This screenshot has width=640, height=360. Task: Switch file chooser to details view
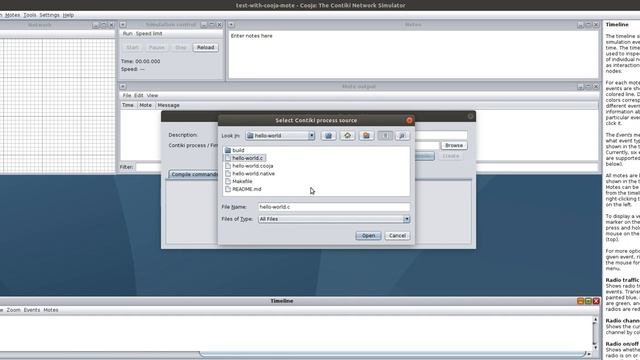[x=402, y=136]
